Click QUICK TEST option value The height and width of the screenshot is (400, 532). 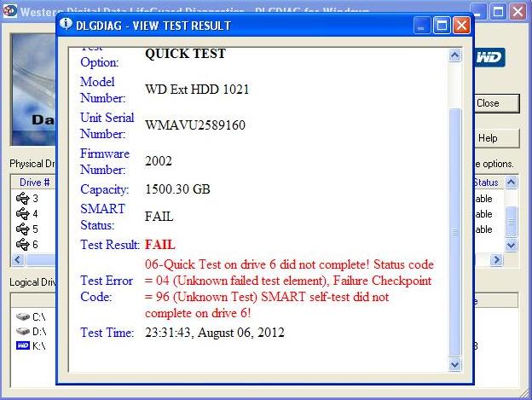click(185, 54)
